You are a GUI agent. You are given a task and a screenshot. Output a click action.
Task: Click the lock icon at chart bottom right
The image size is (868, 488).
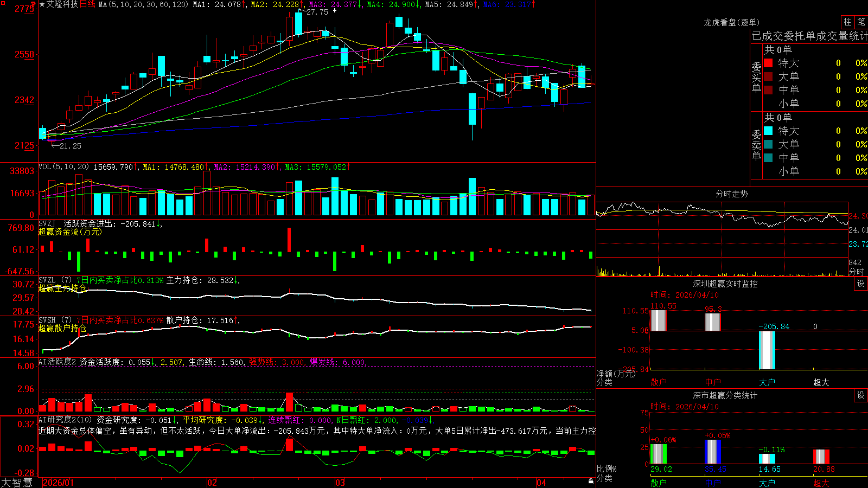point(591,481)
